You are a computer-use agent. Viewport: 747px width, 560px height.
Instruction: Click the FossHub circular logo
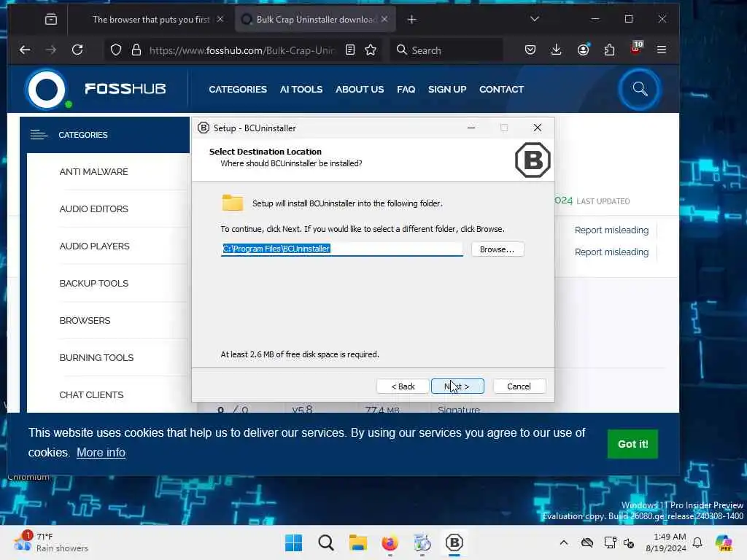(x=47, y=89)
